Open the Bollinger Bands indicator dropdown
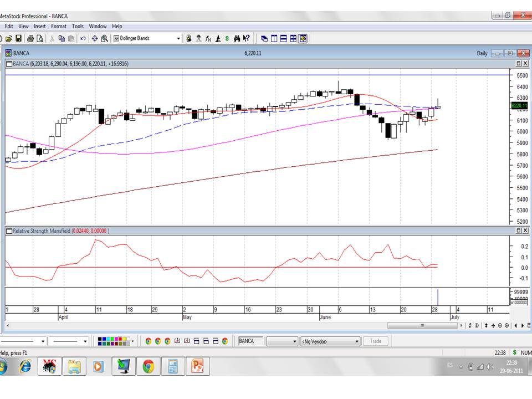The image size is (532, 399). pos(178,38)
